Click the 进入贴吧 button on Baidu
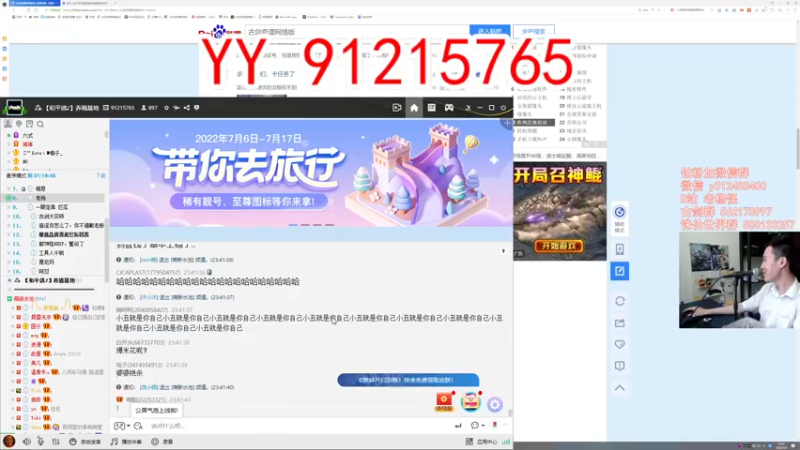 [x=489, y=31]
